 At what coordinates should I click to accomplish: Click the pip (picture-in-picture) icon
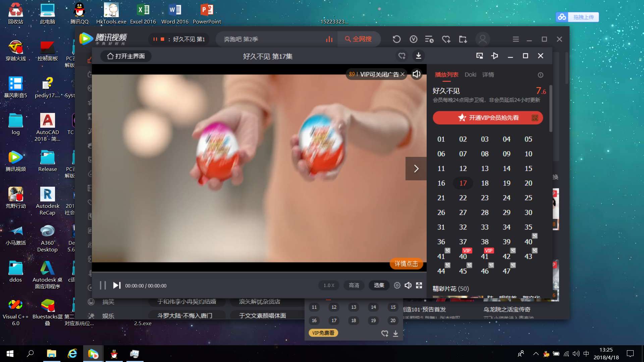(x=479, y=56)
